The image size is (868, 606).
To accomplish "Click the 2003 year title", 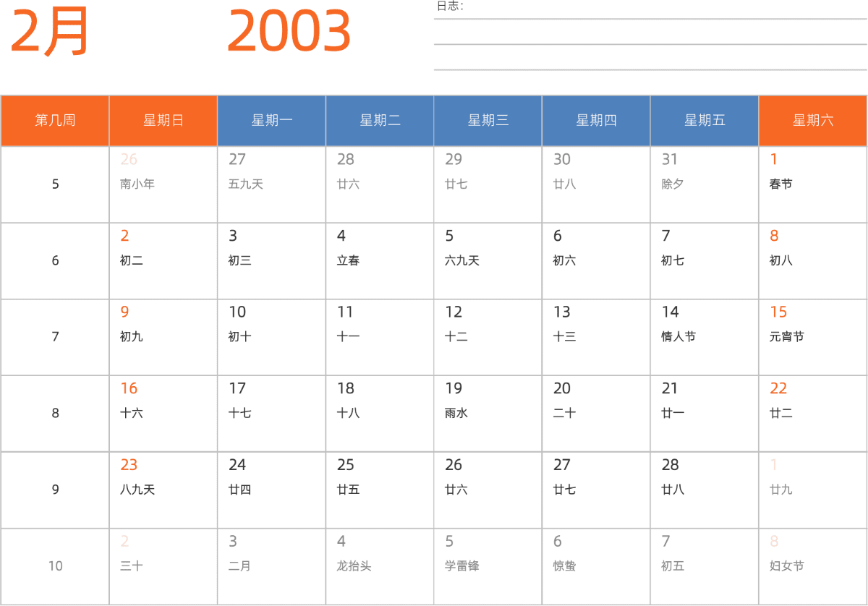I will (289, 32).
